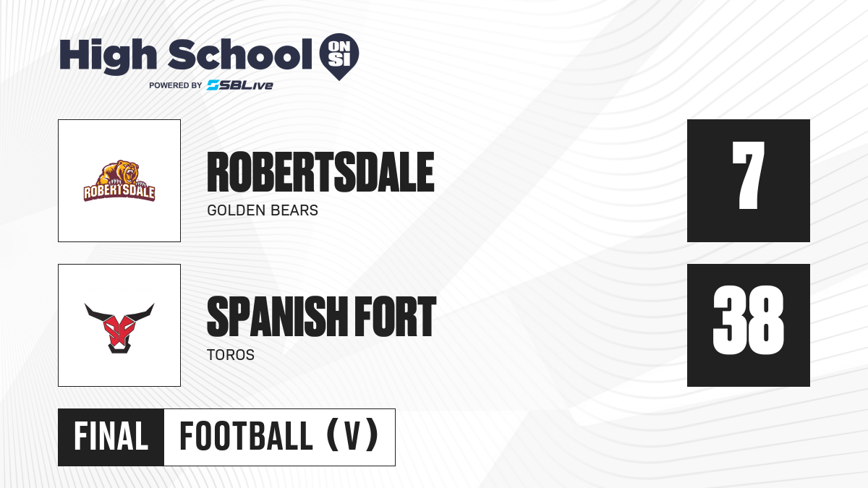Screen dimensions: 868x488
Task: Click the SBLive logo
Action: tap(239, 85)
